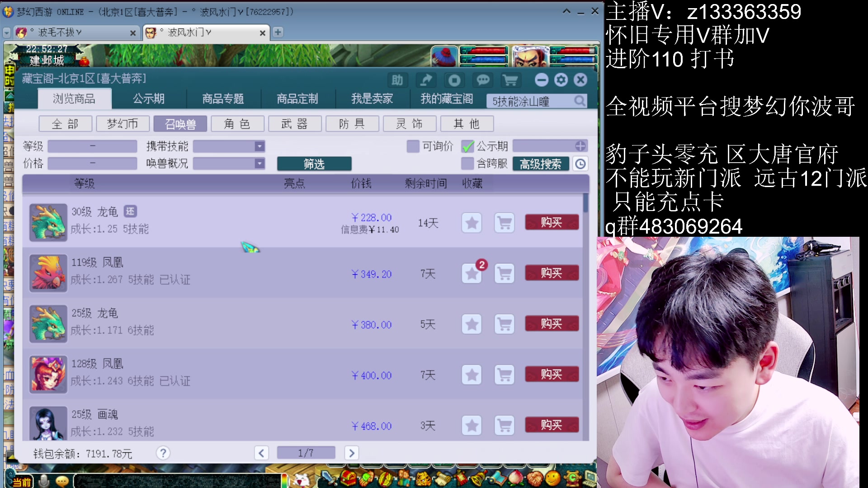Click the red treasure chest icon in bottom toolbar
This screenshot has height=488, width=868.
point(348,478)
